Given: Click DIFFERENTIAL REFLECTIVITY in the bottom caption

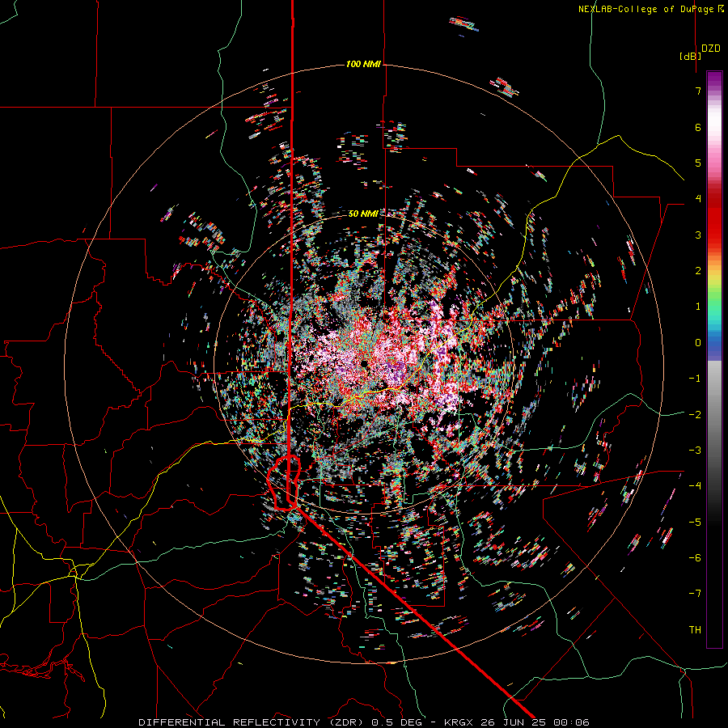Looking at the screenshot, I should click(x=230, y=722).
